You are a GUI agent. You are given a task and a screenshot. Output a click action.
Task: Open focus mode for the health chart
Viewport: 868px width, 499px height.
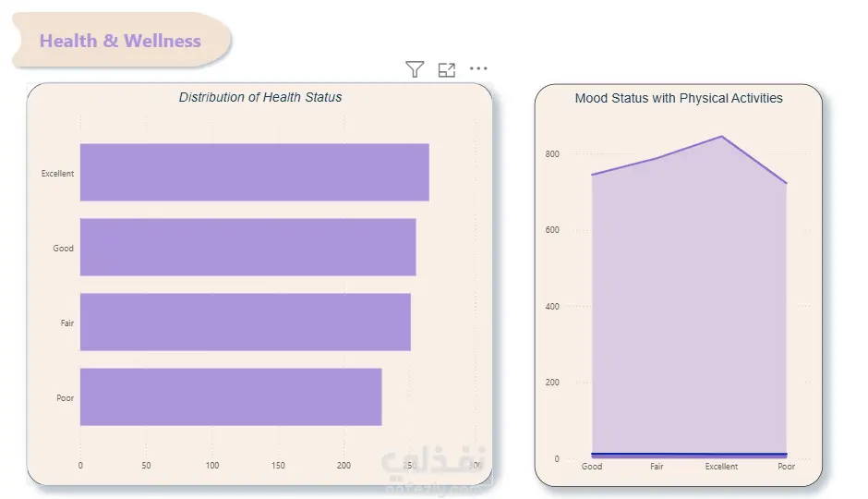pos(447,69)
